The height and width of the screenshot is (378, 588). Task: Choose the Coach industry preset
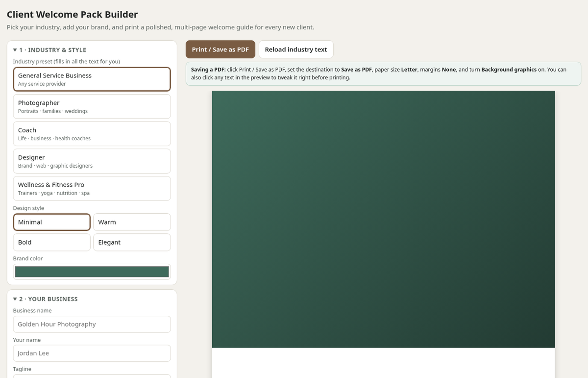pyautogui.click(x=92, y=134)
